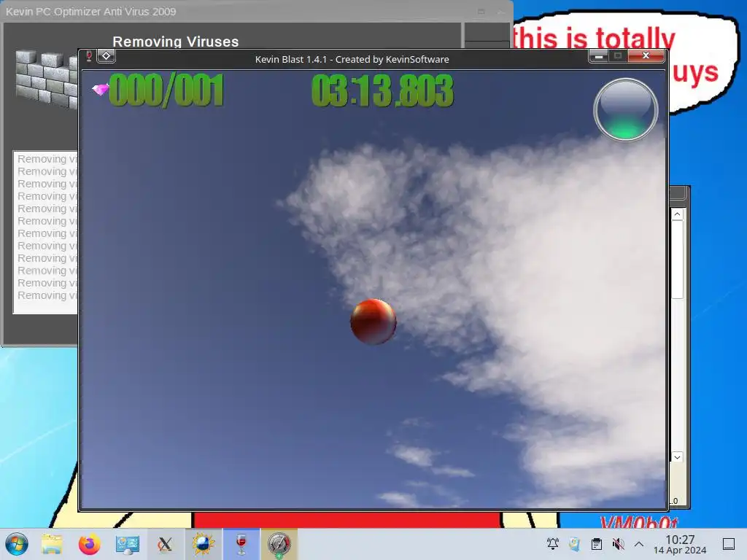Close the Kevin Blast window

[646, 55]
